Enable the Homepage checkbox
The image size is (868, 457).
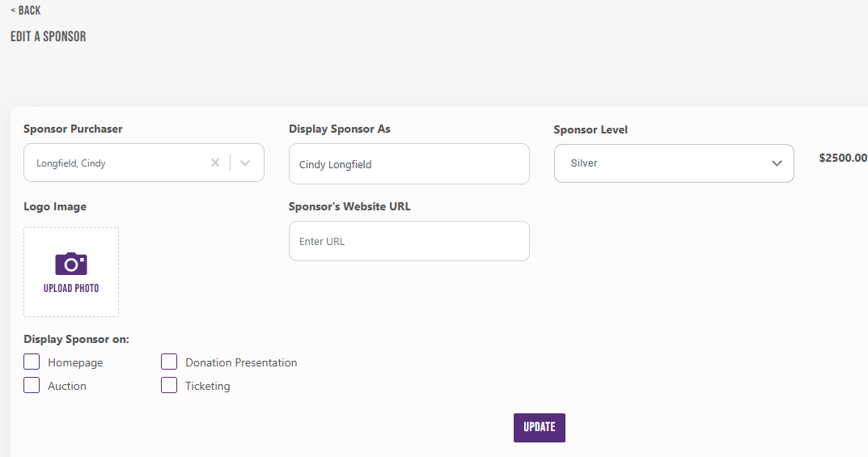pos(32,362)
